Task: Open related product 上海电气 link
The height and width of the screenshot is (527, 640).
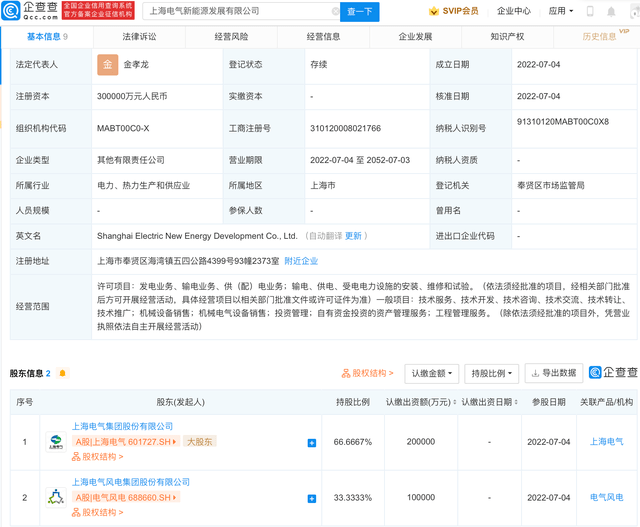Action: click(x=607, y=442)
